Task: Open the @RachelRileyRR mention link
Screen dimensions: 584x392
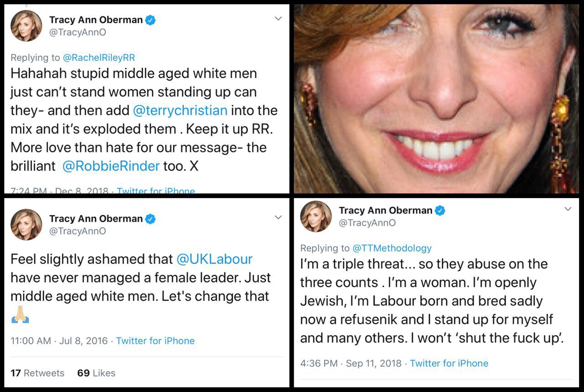Action: click(99, 57)
